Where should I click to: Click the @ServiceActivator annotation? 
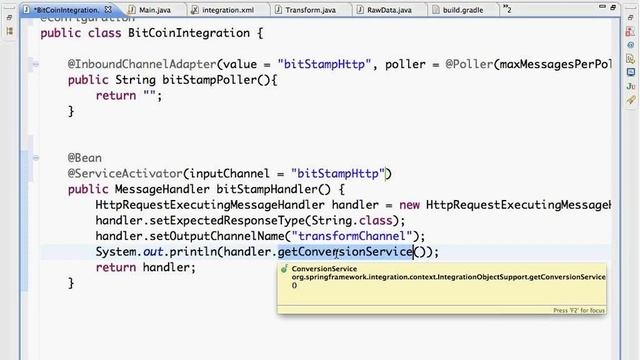[125, 173]
